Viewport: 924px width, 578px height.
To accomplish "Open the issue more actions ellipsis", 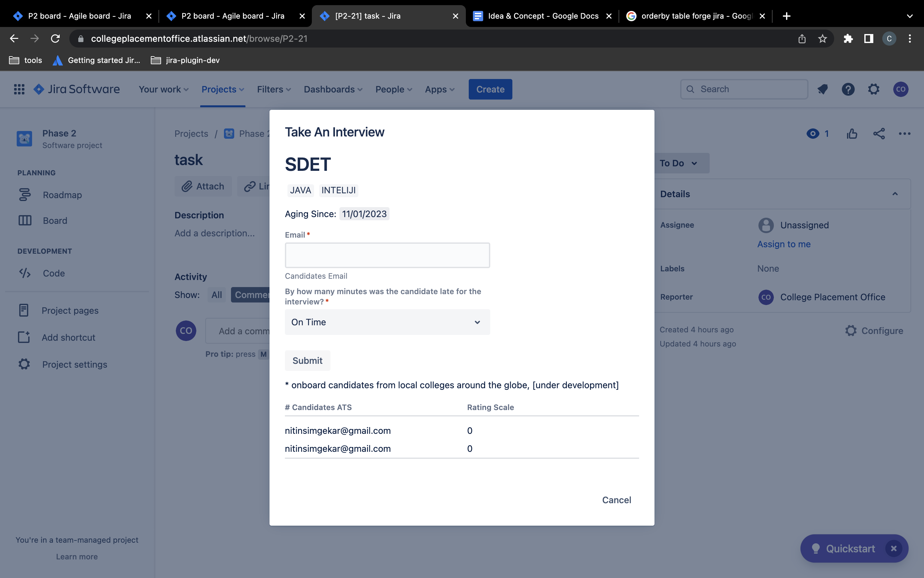I will point(904,134).
